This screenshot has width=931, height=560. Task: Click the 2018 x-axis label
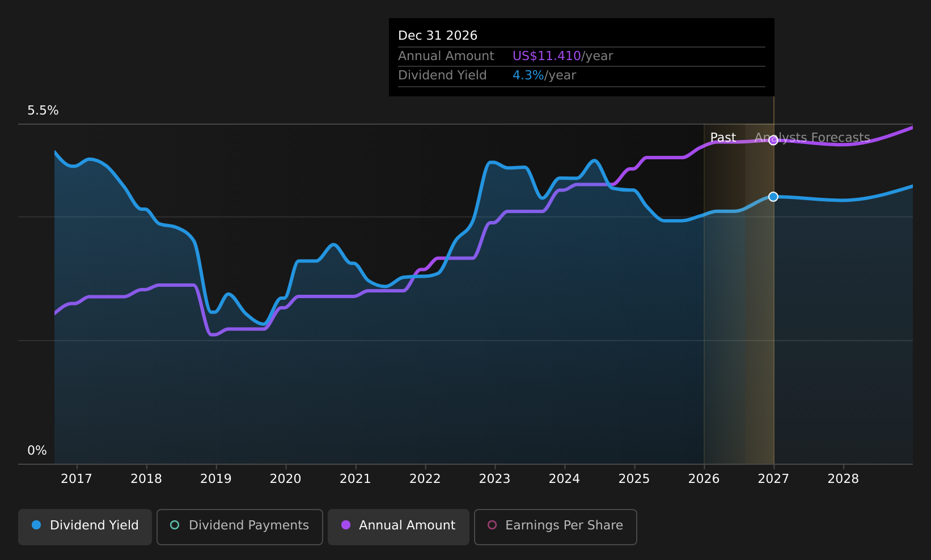pyautogui.click(x=146, y=479)
